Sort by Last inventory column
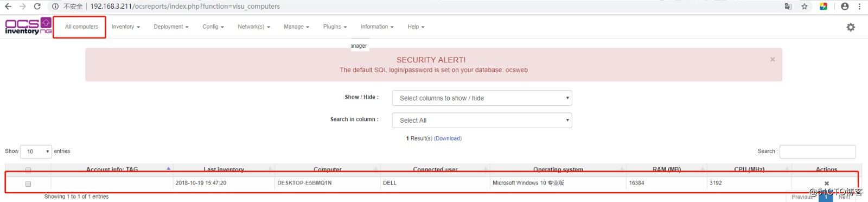 pos(224,169)
